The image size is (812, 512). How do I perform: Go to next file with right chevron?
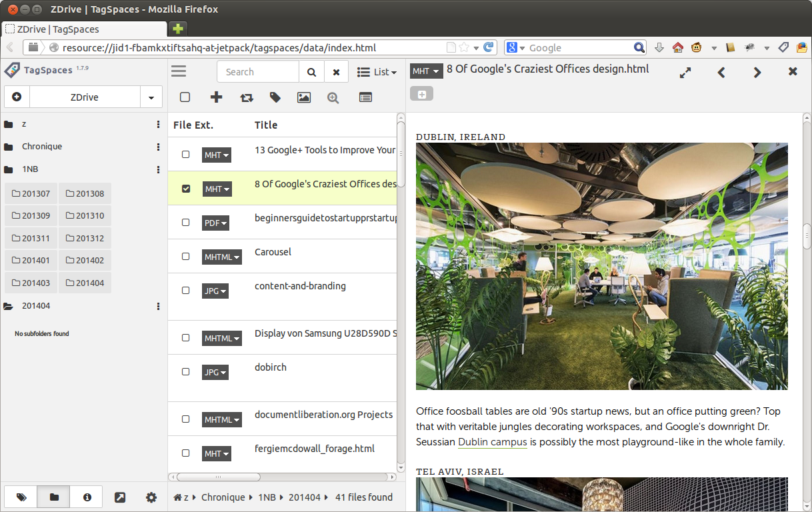757,73
